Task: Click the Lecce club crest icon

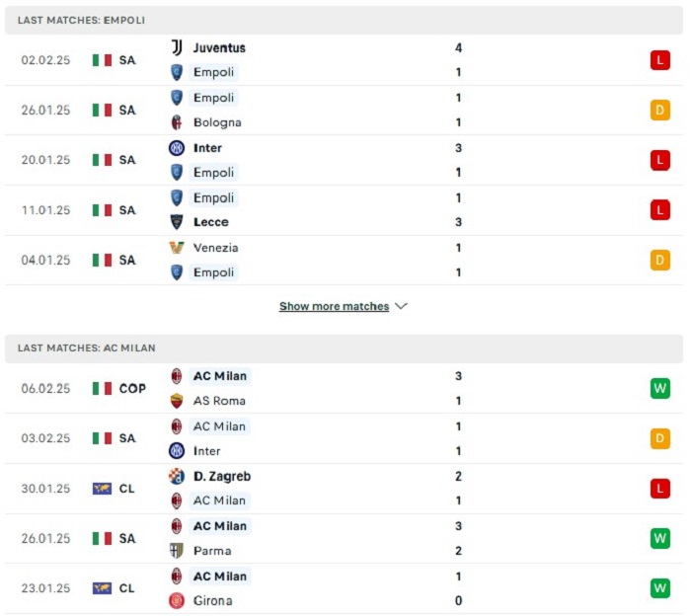Action: [x=177, y=222]
